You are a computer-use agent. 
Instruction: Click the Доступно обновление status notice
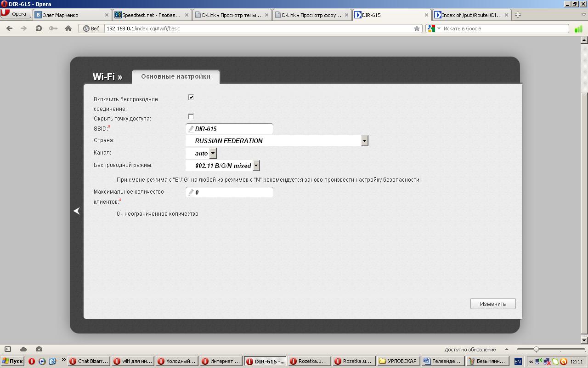tap(470, 350)
